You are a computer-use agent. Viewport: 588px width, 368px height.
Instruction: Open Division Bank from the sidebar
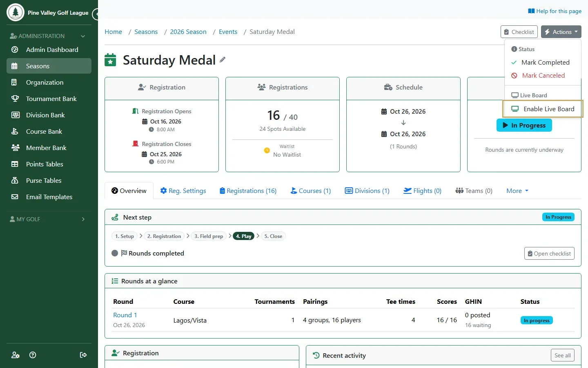point(49,115)
